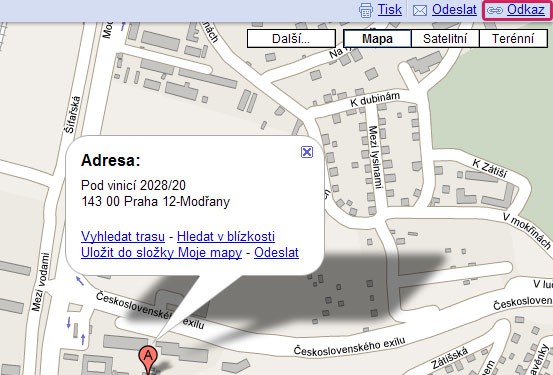This screenshot has height=375, width=553.
Task: Click the address text Pod vinicí 2028/20
Action: pos(133,185)
